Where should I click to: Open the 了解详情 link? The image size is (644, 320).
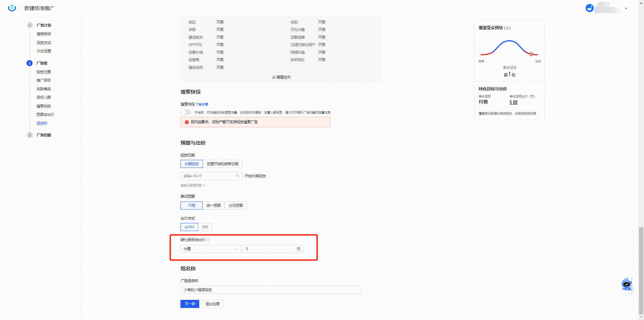click(202, 104)
